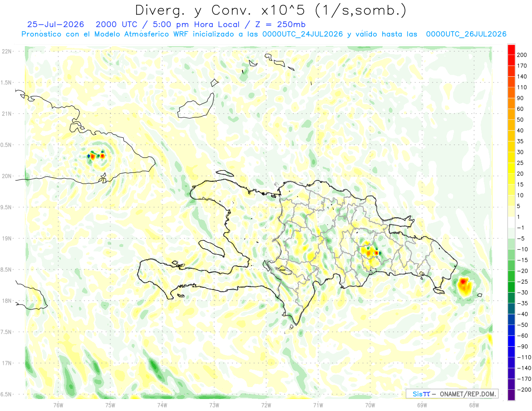
Task: Click the '73W' longitude label
Action: pyautogui.click(x=214, y=405)
